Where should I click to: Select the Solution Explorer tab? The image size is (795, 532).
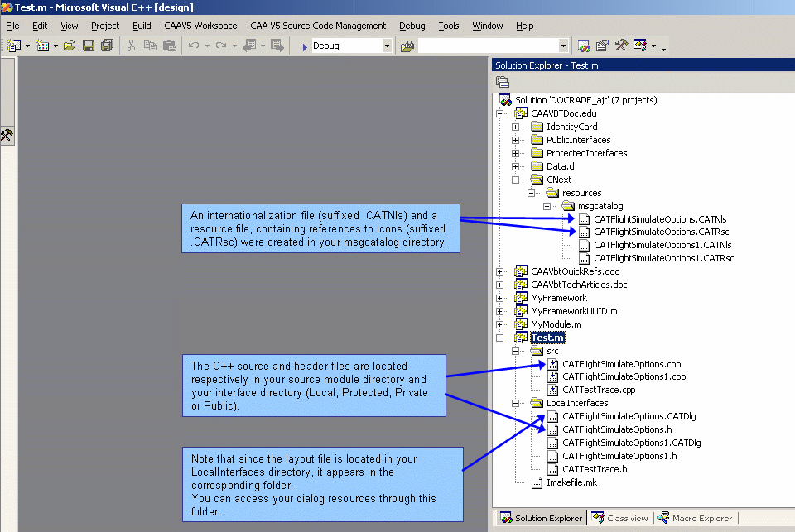point(541,518)
